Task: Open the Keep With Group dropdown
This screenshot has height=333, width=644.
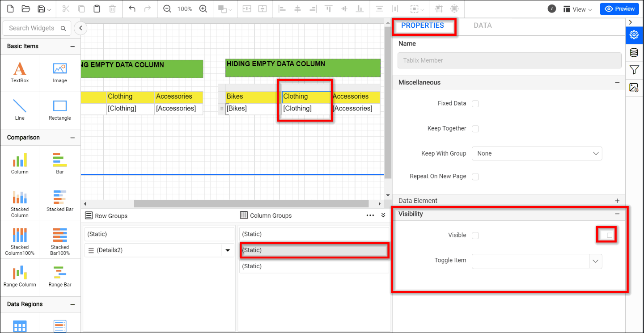Action: [537, 153]
